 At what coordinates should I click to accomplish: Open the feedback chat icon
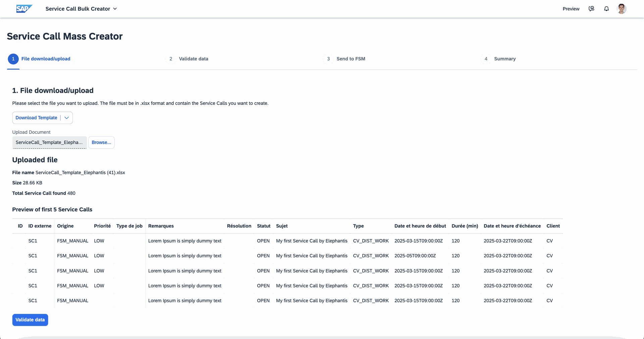pyautogui.click(x=591, y=9)
